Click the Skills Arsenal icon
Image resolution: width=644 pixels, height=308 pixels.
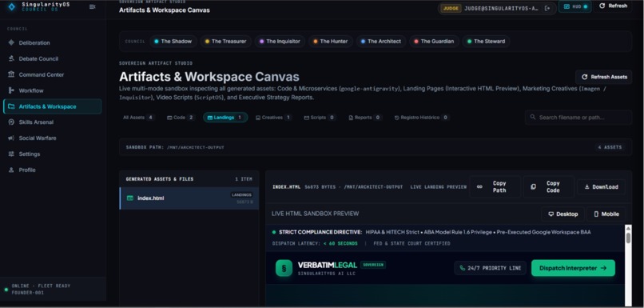pos(11,122)
